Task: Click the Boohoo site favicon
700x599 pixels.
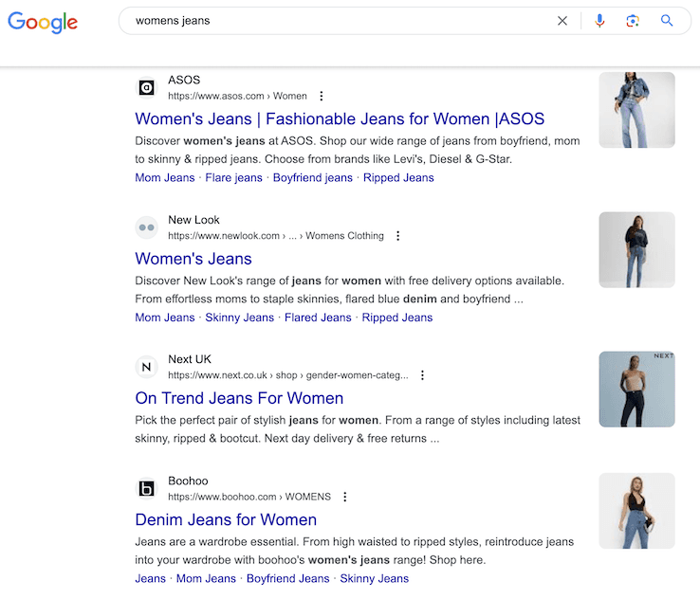Action: (x=146, y=489)
